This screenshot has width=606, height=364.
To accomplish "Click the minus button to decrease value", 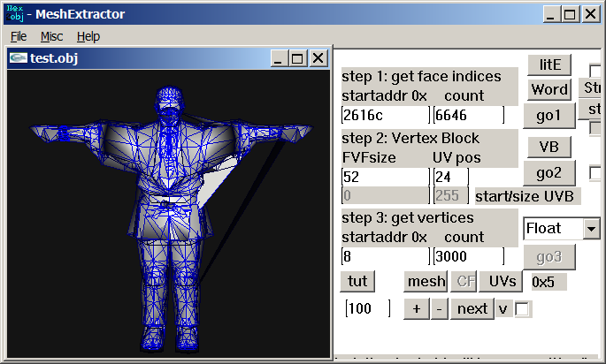I will (439, 309).
